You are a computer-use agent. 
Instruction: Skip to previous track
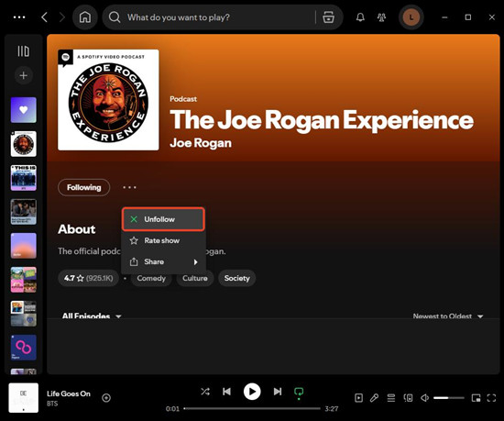pyautogui.click(x=226, y=392)
